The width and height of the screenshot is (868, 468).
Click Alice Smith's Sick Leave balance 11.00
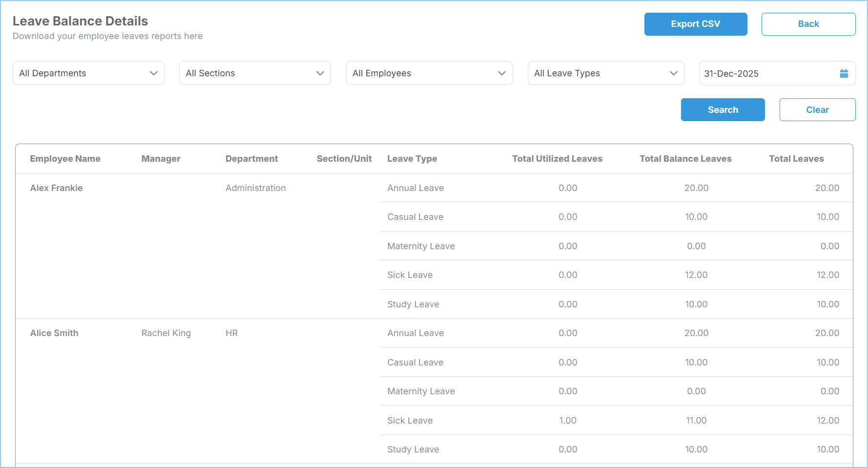[x=696, y=421]
